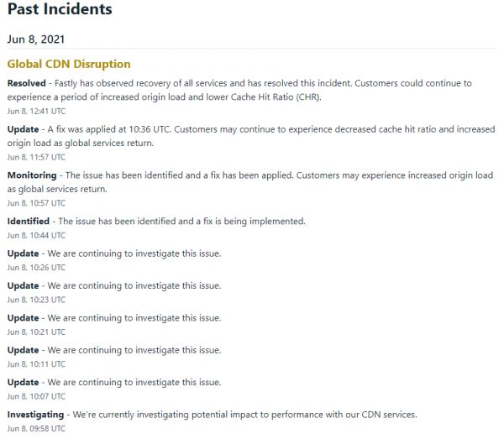Click the bold Monitoring status label
The width and height of the screenshot is (504, 444).
pos(32,175)
